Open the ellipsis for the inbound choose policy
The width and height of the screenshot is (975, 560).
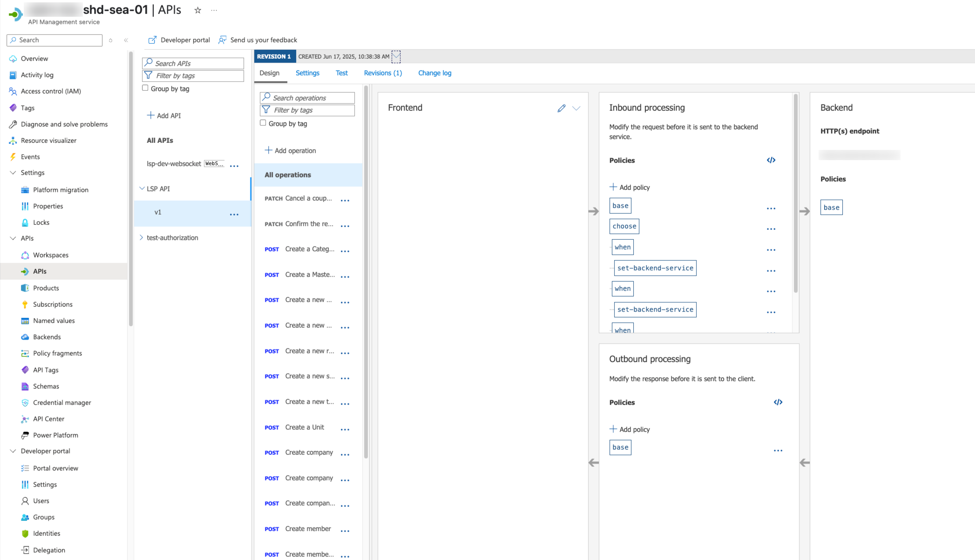(771, 229)
